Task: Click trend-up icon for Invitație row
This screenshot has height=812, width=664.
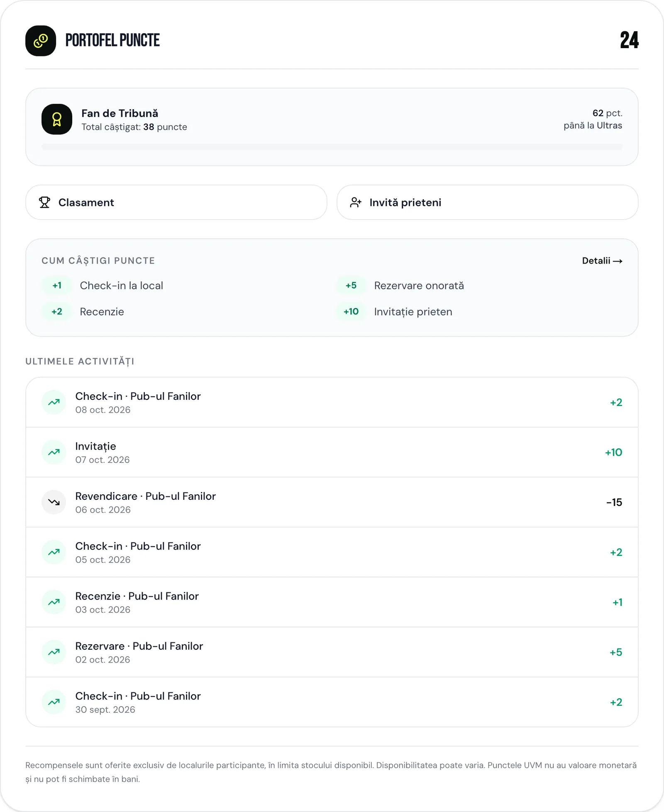Action: click(54, 452)
